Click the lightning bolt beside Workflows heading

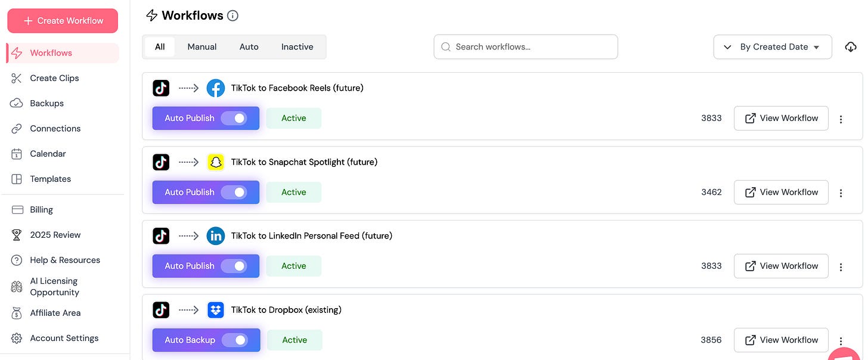click(x=152, y=15)
